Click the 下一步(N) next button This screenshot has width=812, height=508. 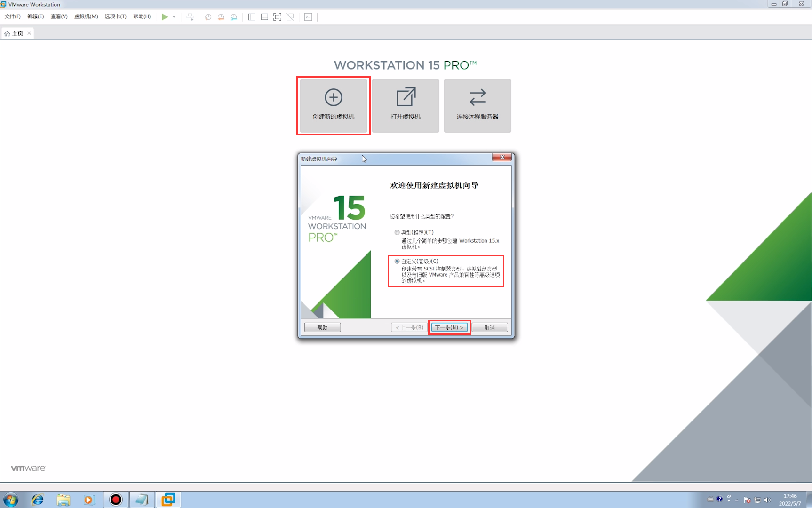click(x=449, y=327)
